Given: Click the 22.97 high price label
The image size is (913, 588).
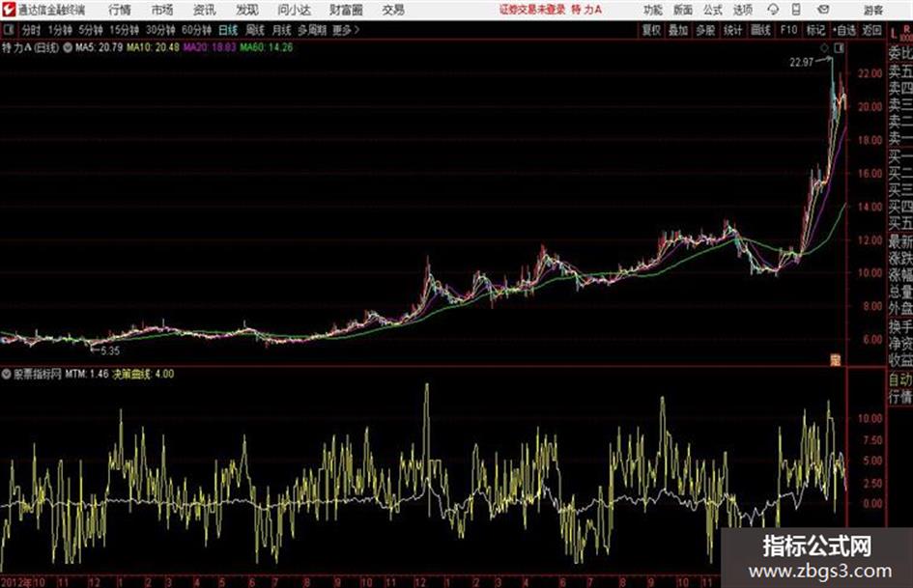Looking at the screenshot, I should click(801, 63).
